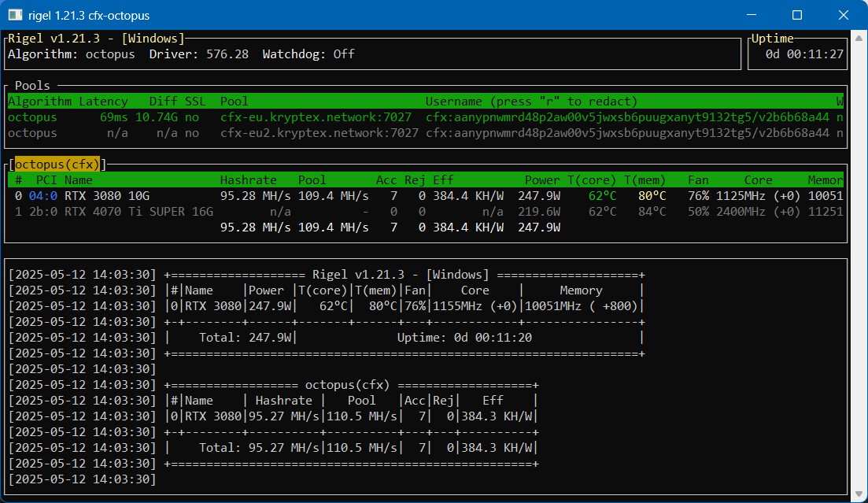Screen dimensions: 868x503
Task: Click the RTX 3080 10G row efficiency 384.4 KH/W
Action: point(468,196)
